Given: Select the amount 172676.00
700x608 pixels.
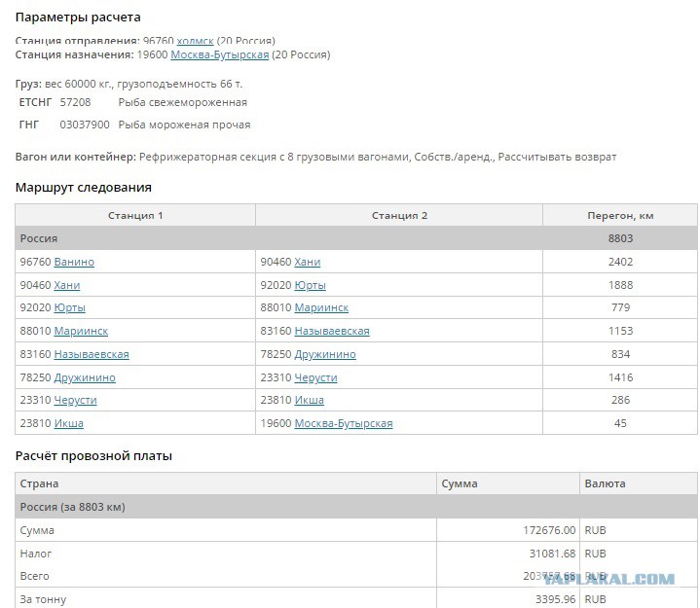Looking at the screenshot, I should 549,530.
